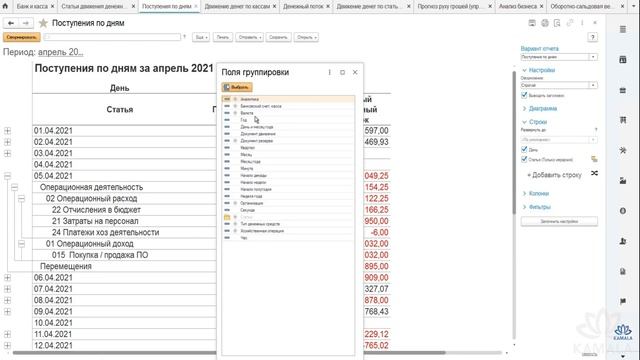
Task: Click the Сохранить button
Action: point(278,37)
